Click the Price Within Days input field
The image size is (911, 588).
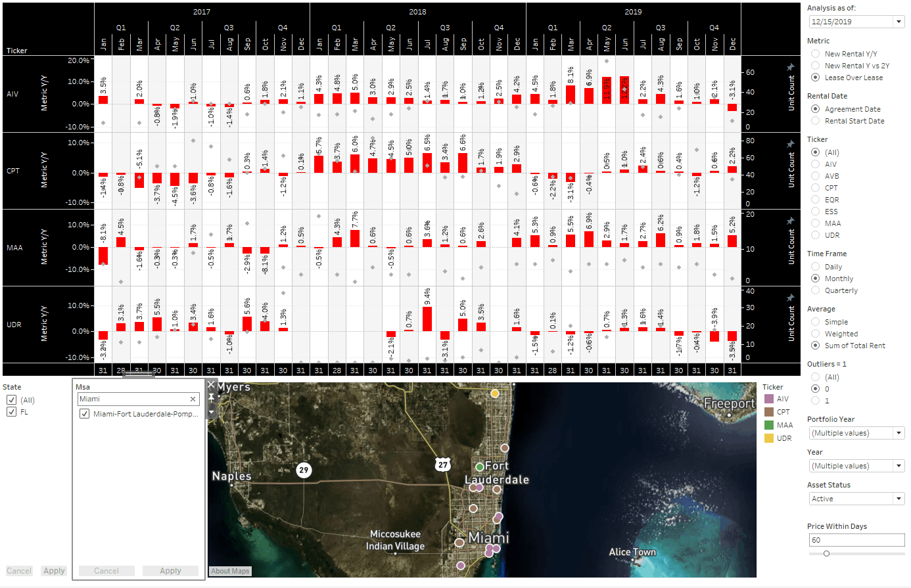(856, 540)
